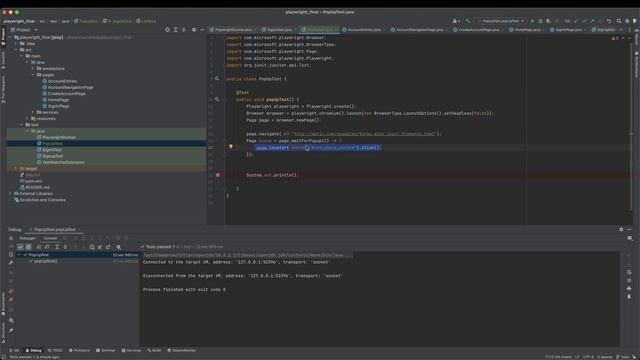Viewport: 640px width, 360px height.
Task: Select popUpTest() in test results tree
Action: (45, 261)
